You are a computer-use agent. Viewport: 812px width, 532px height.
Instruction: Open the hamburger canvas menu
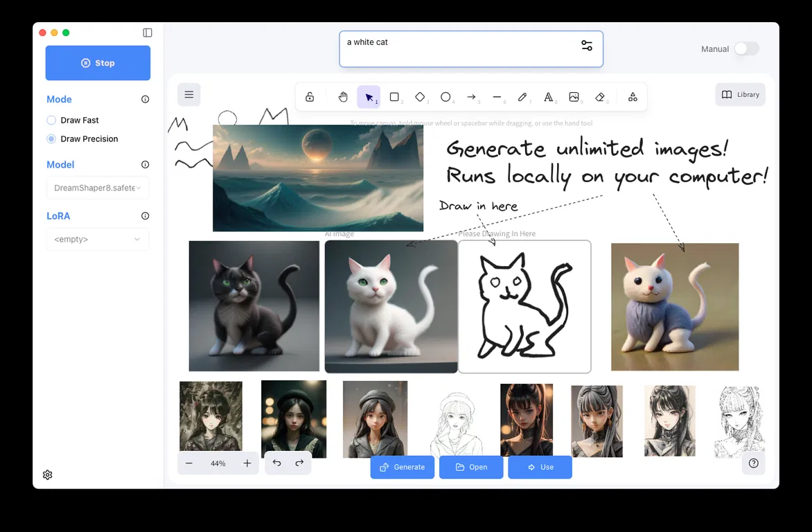click(x=189, y=95)
